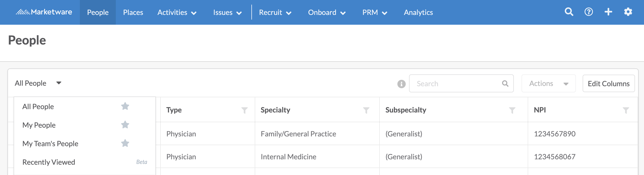Star the My Team's People view

tap(125, 143)
